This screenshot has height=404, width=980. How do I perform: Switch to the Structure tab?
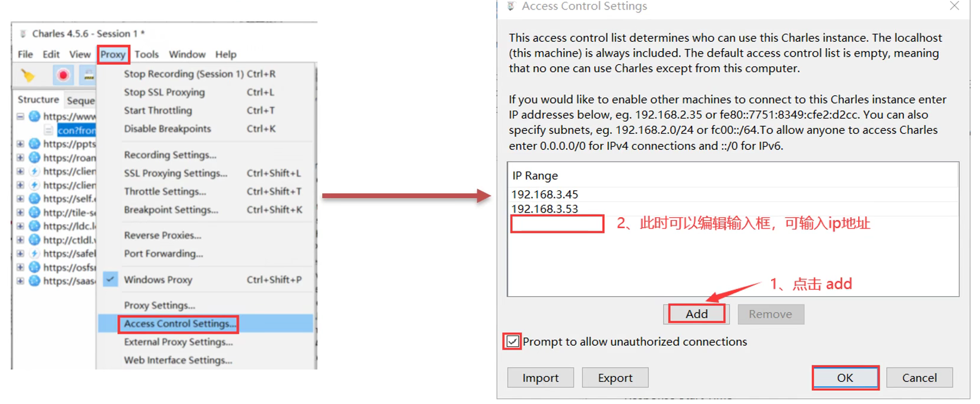click(x=38, y=99)
